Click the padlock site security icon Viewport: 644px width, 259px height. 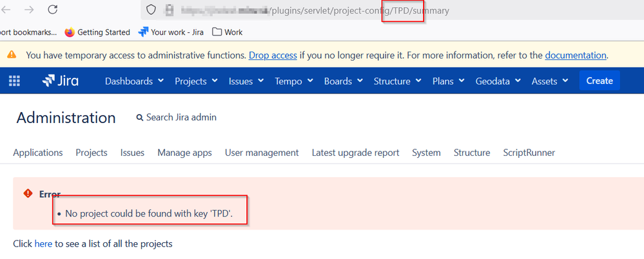point(168,10)
